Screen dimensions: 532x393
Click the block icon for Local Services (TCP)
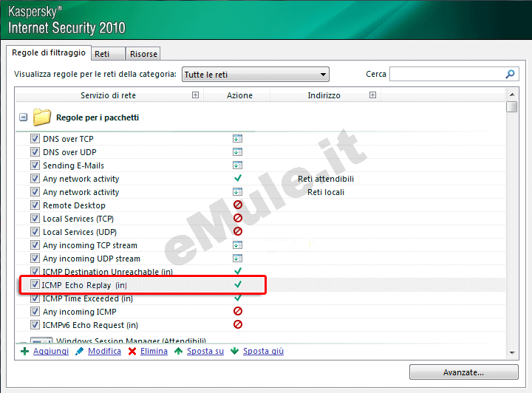pyautogui.click(x=238, y=218)
